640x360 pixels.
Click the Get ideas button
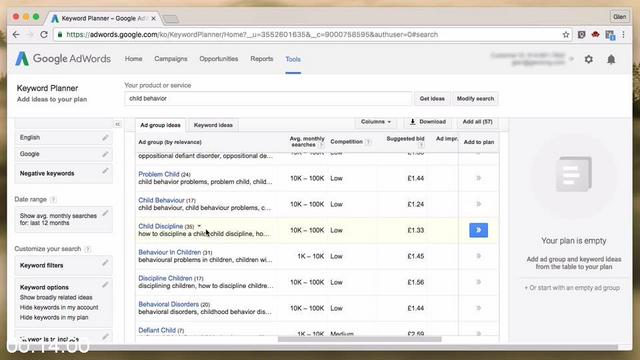432,99
